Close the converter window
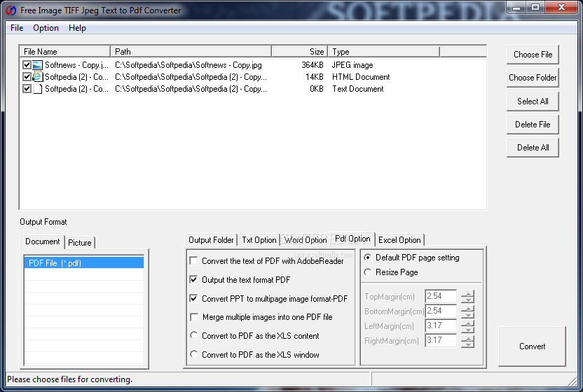This screenshot has width=583, height=392. (561, 8)
